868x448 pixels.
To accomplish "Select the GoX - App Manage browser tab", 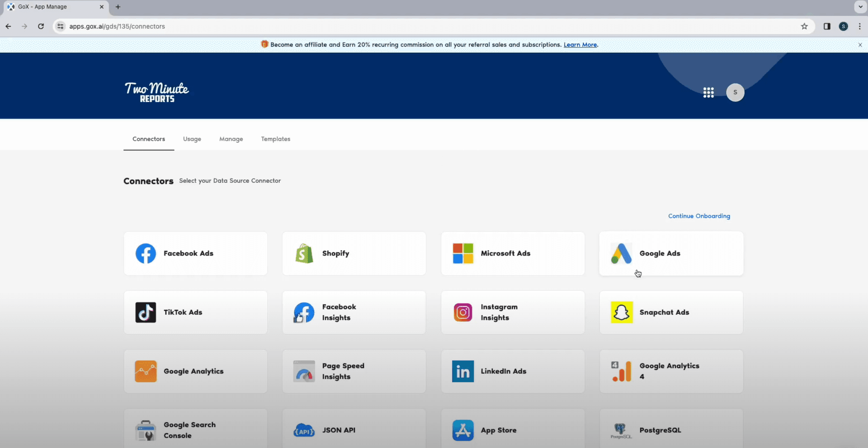I will coord(56,7).
